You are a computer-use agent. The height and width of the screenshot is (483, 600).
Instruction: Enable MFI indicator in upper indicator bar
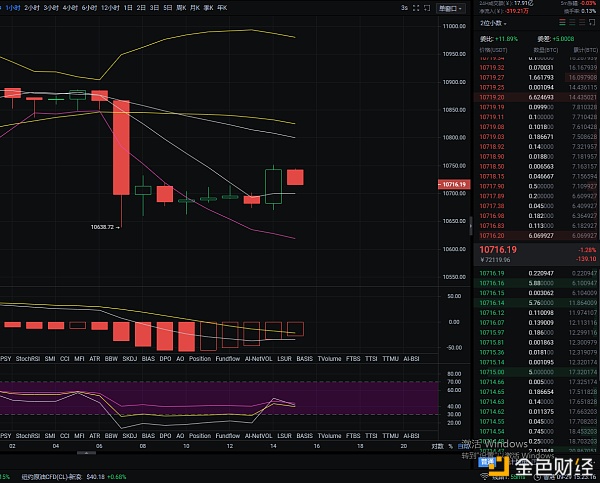(79, 359)
